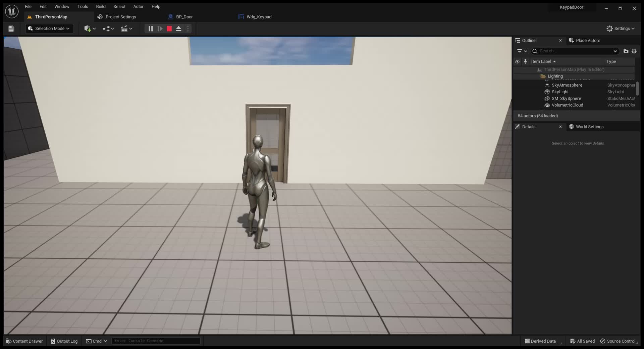Open the Outliner settings gear icon
Screen dimensions: 644x349
pos(634,51)
